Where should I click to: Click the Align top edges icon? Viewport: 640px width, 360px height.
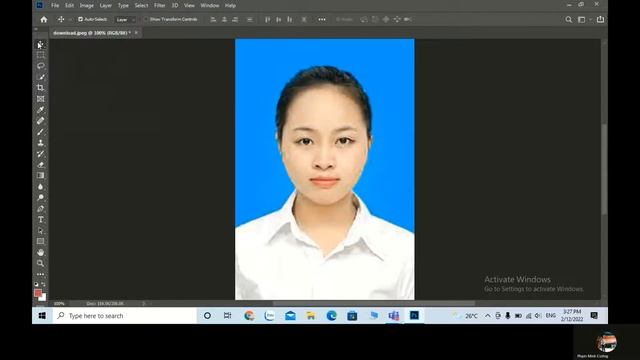pyautogui.click(x=267, y=19)
